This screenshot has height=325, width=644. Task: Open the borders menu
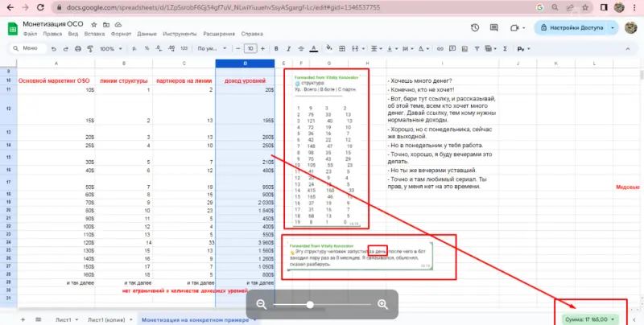pyautogui.click(x=341, y=48)
